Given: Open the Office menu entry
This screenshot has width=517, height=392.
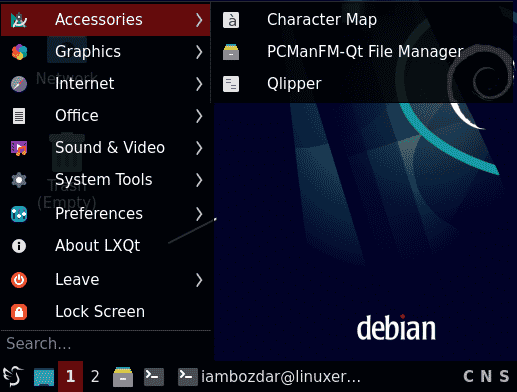Looking at the screenshot, I should (x=106, y=116).
